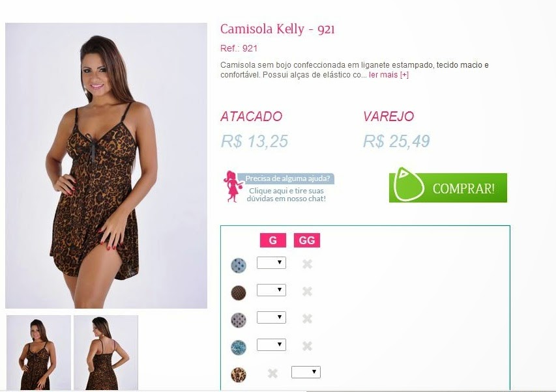Click unavailable X icon for leopard G size
Screen dimensions: 556x392
click(272, 373)
